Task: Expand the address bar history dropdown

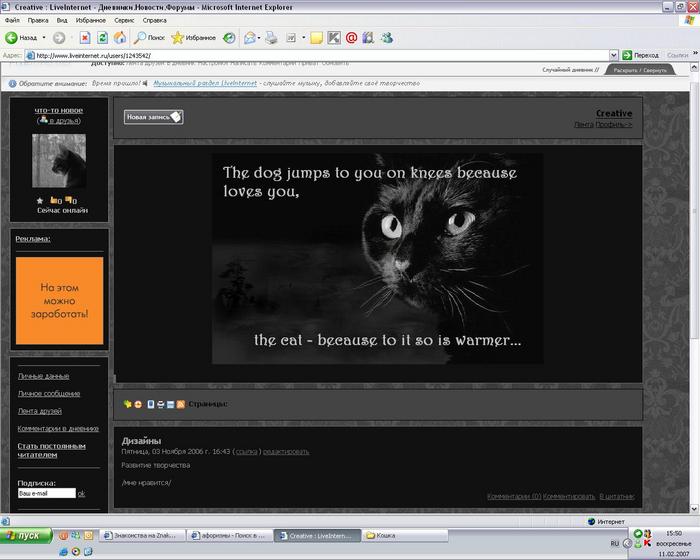Action: [614, 55]
